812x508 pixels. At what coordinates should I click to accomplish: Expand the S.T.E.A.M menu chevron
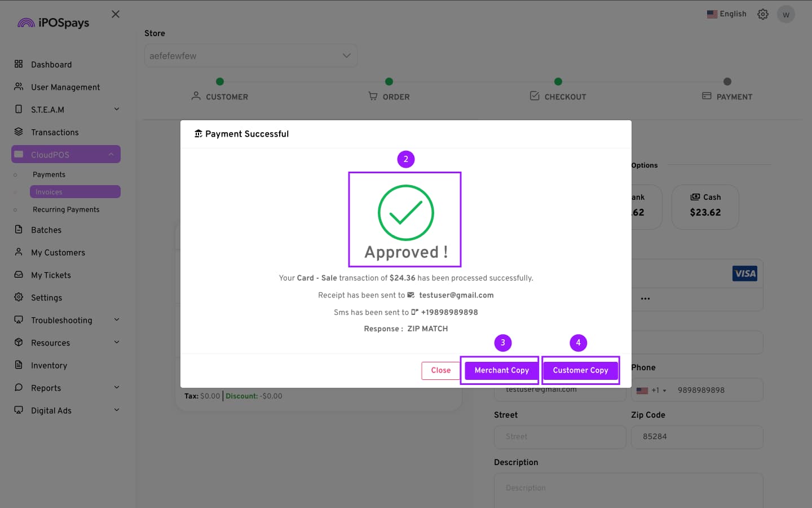(x=117, y=109)
